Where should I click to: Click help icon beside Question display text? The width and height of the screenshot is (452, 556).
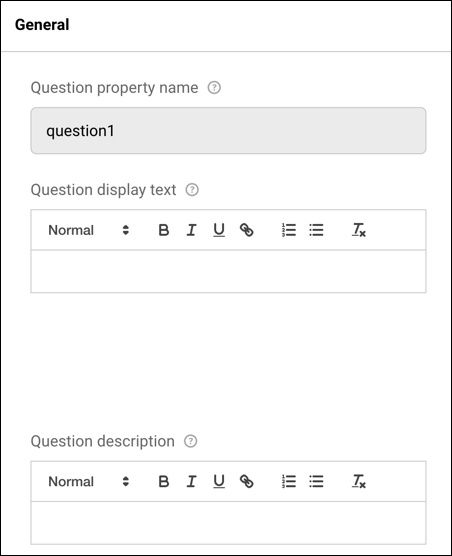192,190
